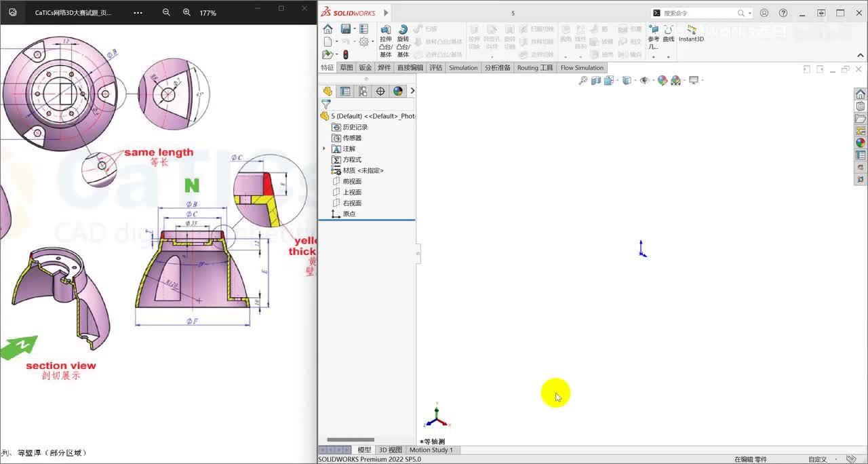The width and height of the screenshot is (868, 464).
Task: Open the Open-file icon dropdown arrow
Action: (336, 54)
